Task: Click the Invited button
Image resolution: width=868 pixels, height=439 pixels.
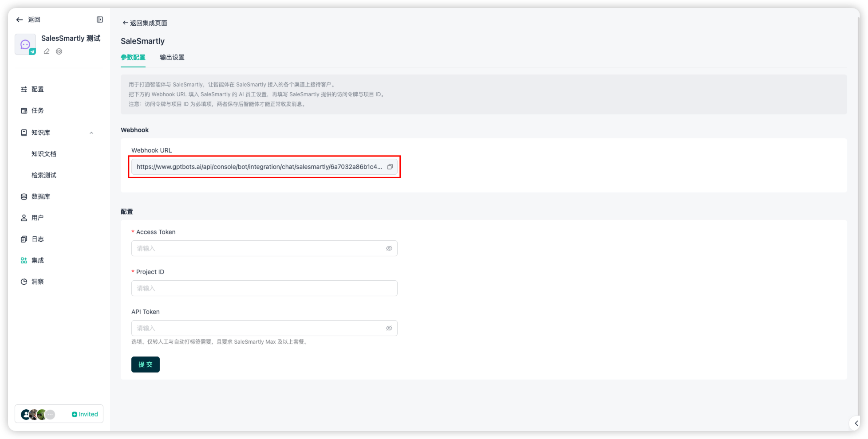Action: tap(85, 414)
